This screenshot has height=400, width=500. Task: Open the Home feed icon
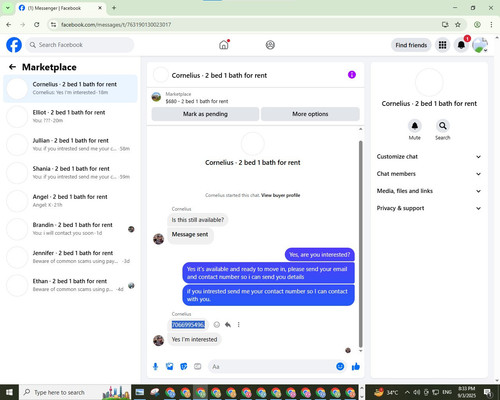coord(224,45)
